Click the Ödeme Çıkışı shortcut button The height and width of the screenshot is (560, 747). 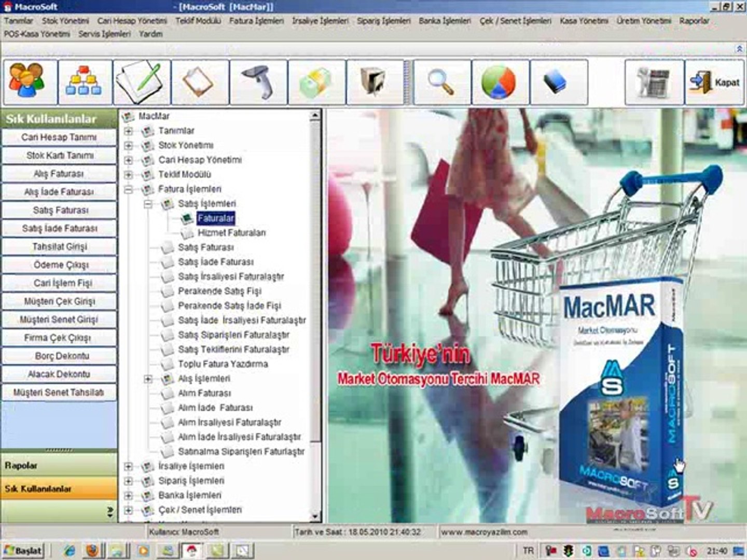pyautogui.click(x=59, y=265)
